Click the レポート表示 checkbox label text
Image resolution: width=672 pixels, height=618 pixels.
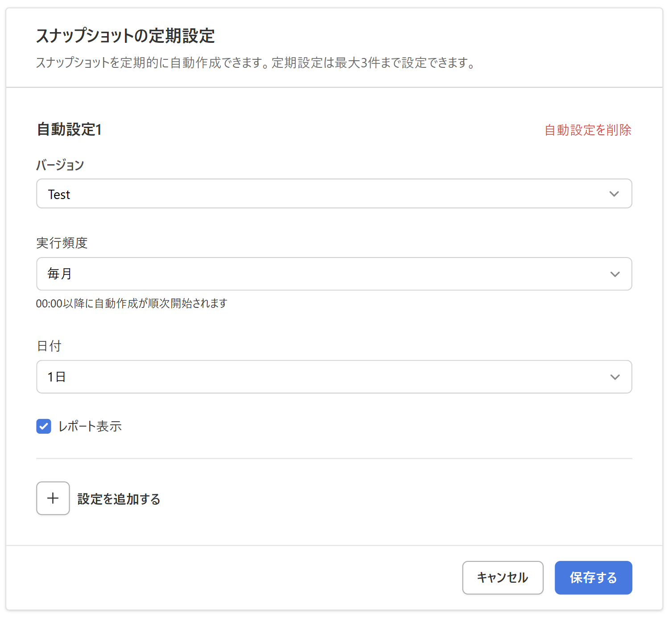click(x=90, y=426)
